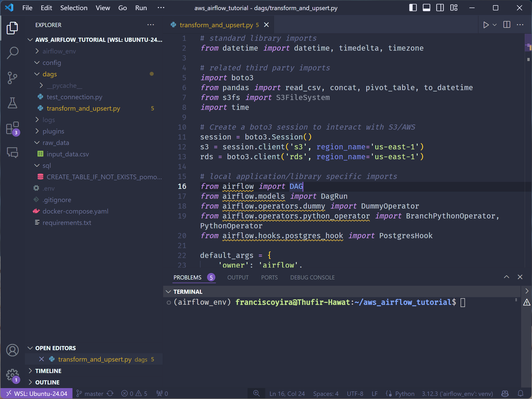Screen dimensions: 532x399
Task: Click the Accounts icon above settings
Action: pos(12,350)
